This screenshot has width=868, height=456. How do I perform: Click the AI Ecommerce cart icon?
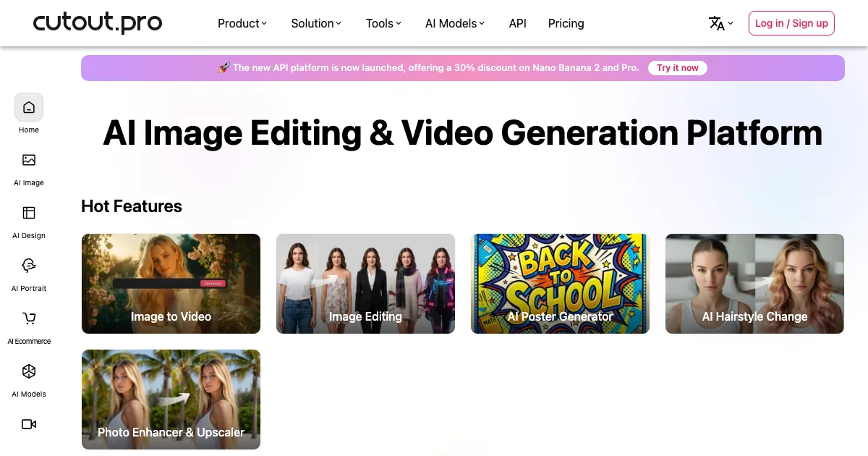pos(29,318)
